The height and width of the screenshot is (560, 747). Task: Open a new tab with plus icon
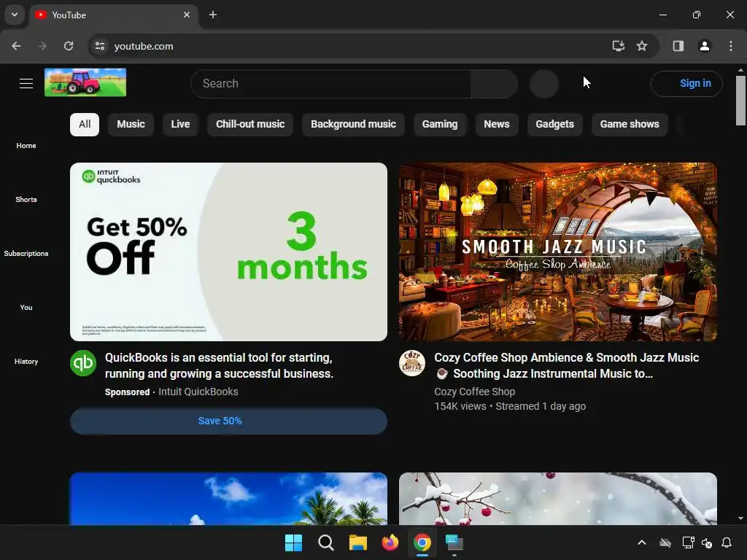pos(213,15)
